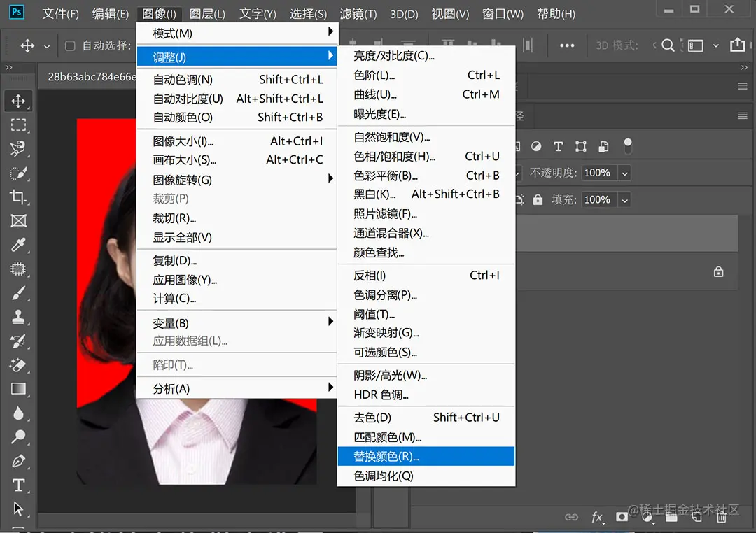Viewport: 756px width, 533px height.
Task: Select the Pen tool
Action: point(18,461)
